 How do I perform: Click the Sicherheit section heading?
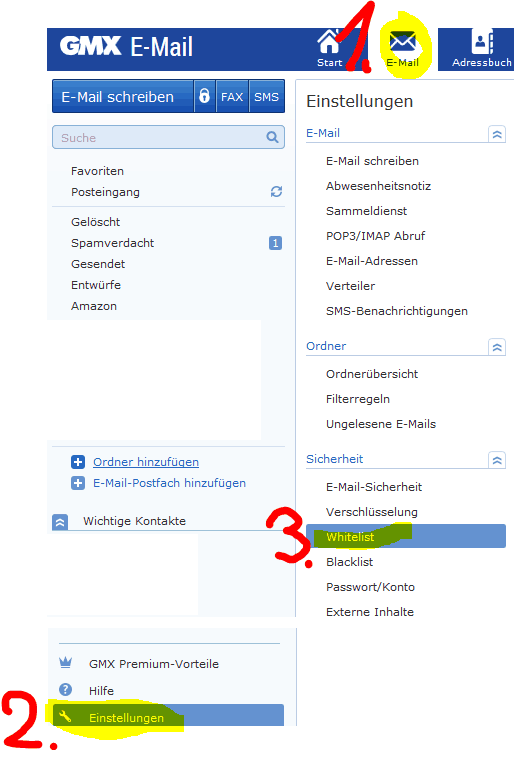pyautogui.click(x=334, y=459)
